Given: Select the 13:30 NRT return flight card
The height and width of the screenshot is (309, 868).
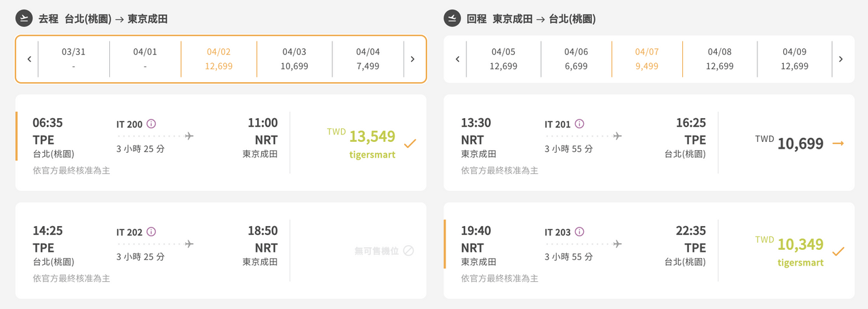Looking at the screenshot, I should pos(649,143).
